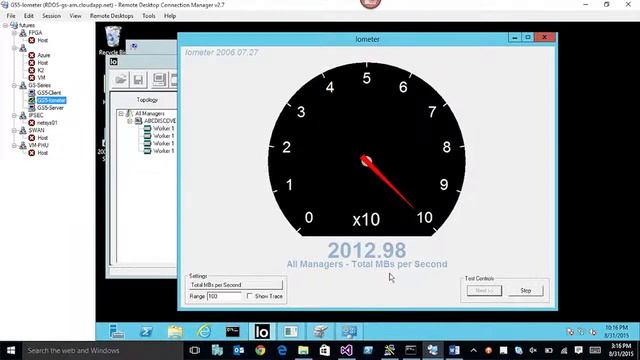Open Microsoft Edge from host taskbar
Image resolution: width=640 pixels, height=360 pixels.
(x=282, y=350)
